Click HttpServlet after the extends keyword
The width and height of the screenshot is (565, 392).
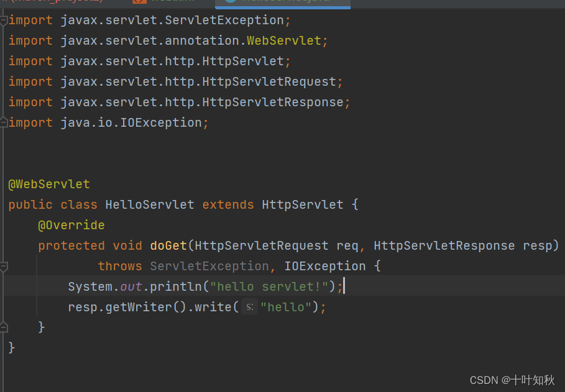303,204
